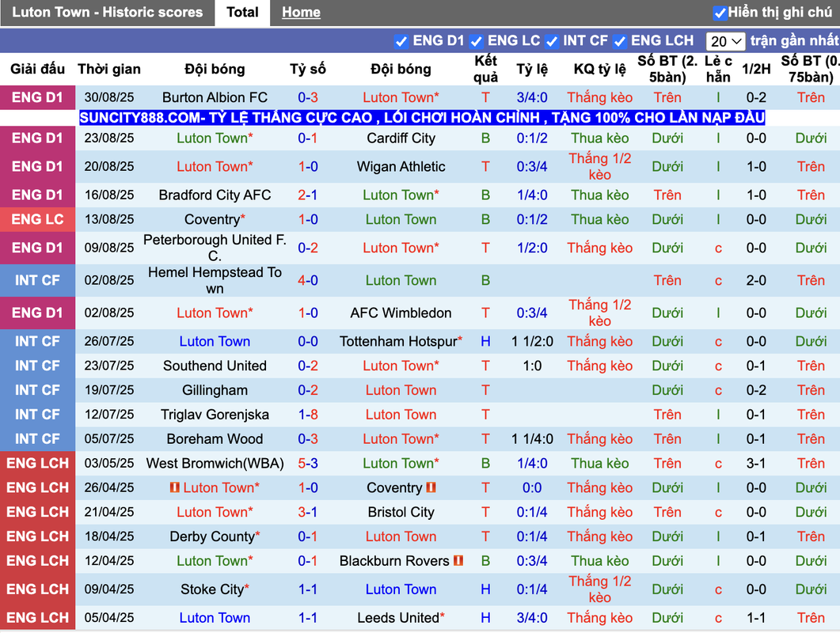Click red card icon beside Coventry 26/04/25
Image resolution: width=840 pixels, height=633 pixels.
point(431,487)
